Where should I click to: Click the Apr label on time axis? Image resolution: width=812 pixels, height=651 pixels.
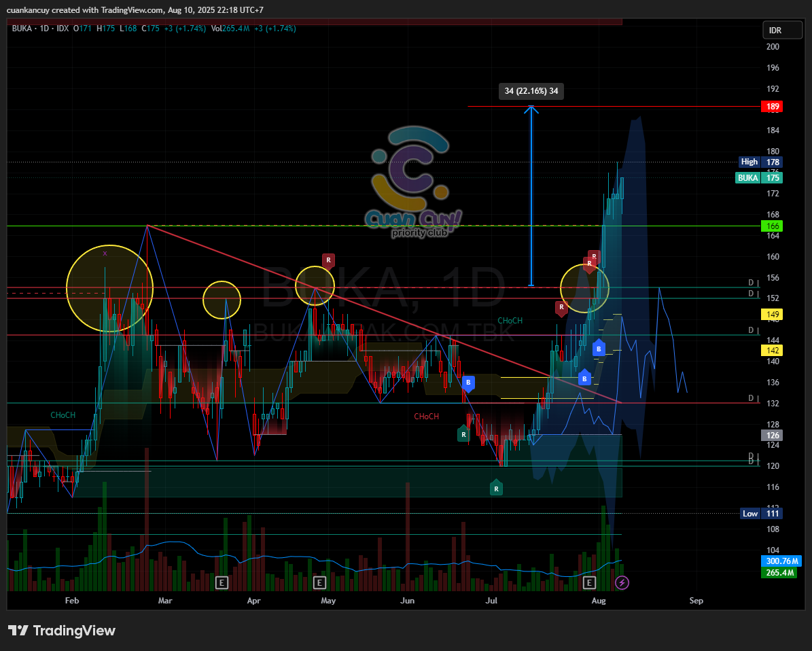(x=253, y=601)
